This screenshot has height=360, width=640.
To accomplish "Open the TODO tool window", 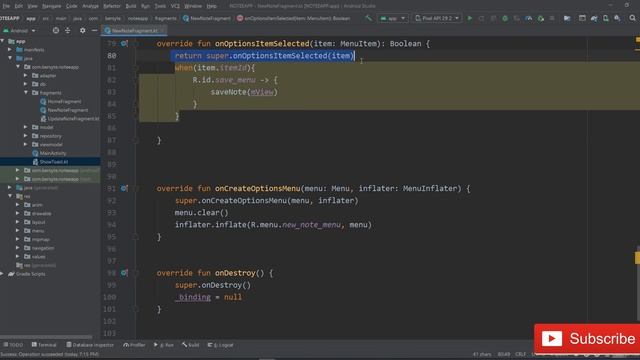I will coord(13,345).
